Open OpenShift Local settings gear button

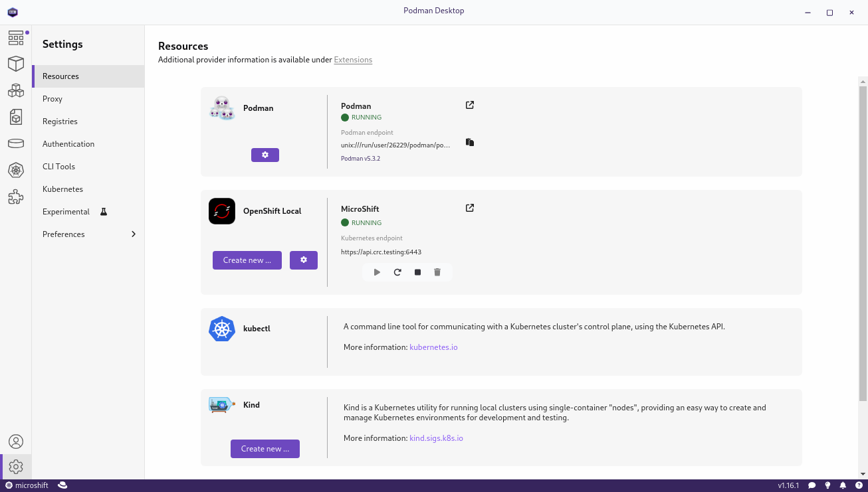coord(304,260)
